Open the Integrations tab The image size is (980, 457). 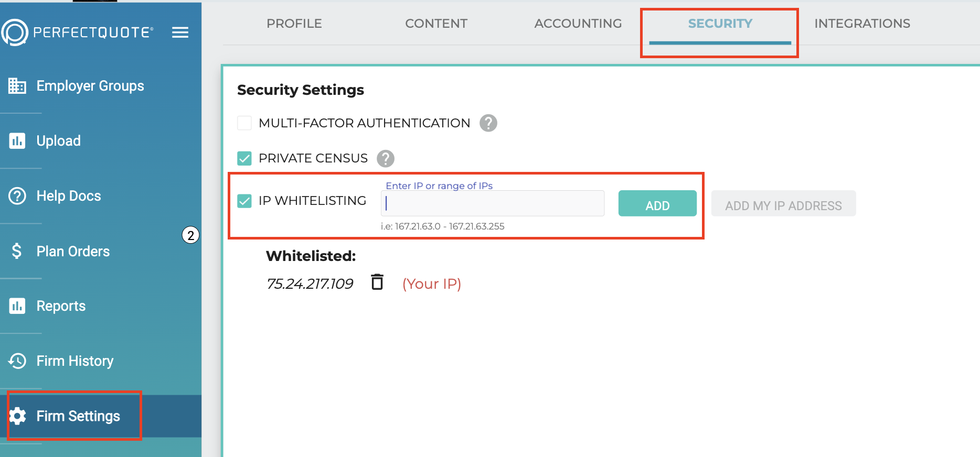[862, 24]
